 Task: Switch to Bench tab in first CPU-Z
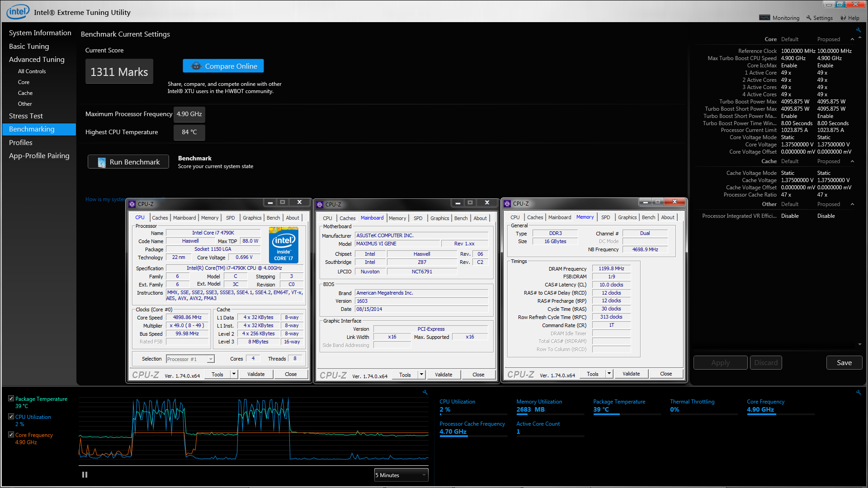click(273, 218)
